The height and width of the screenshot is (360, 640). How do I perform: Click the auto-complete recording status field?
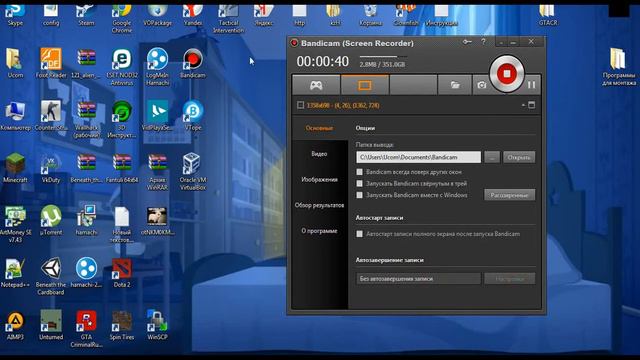point(418,279)
